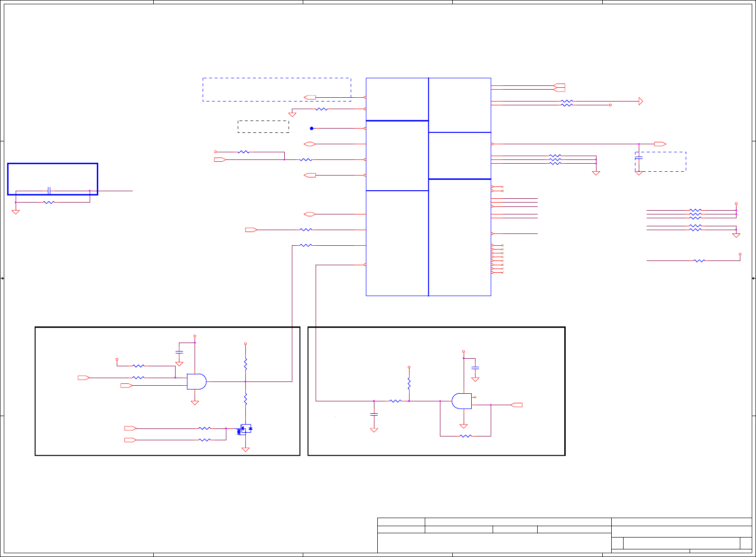
Task: Select the capacitor inside the solid blue box
Action: (x=49, y=191)
